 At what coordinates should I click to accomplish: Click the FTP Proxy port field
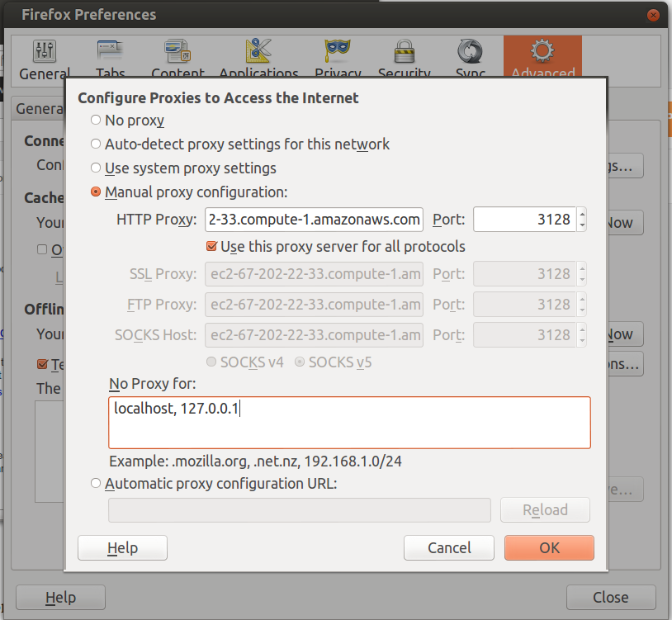524,304
